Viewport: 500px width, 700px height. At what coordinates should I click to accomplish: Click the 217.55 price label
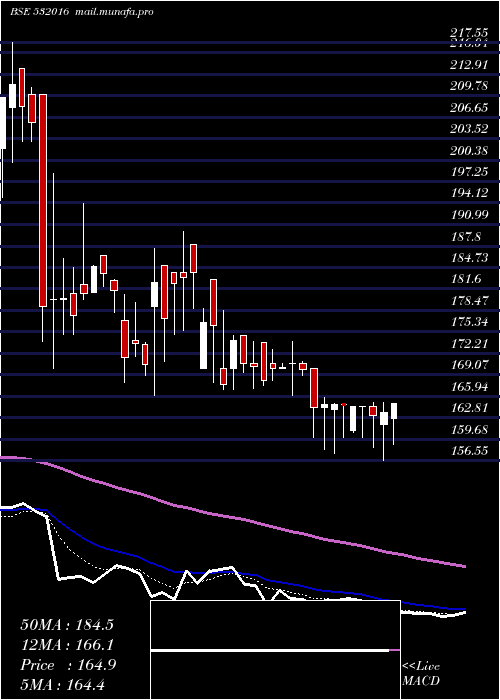click(x=468, y=33)
